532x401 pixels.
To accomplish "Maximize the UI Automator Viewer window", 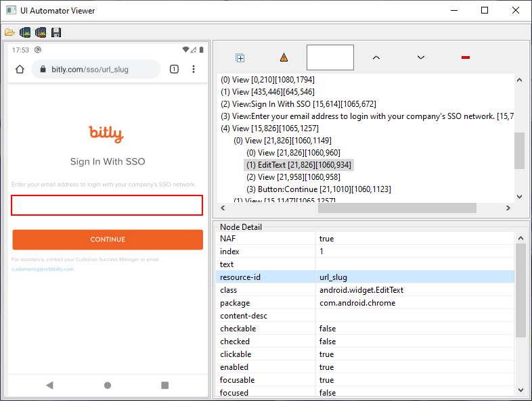I will (x=485, y=11).
